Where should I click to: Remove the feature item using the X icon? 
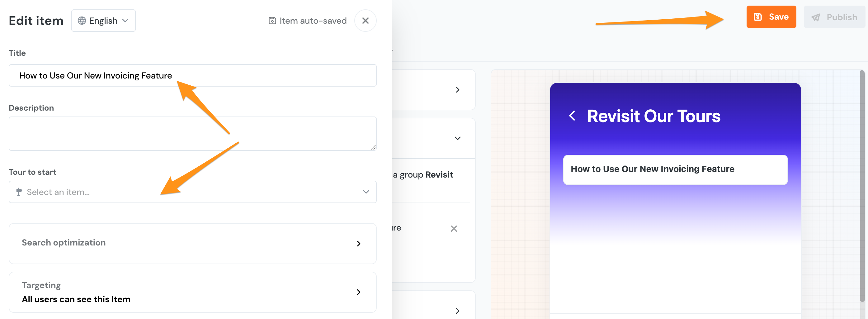coord(454,229)
